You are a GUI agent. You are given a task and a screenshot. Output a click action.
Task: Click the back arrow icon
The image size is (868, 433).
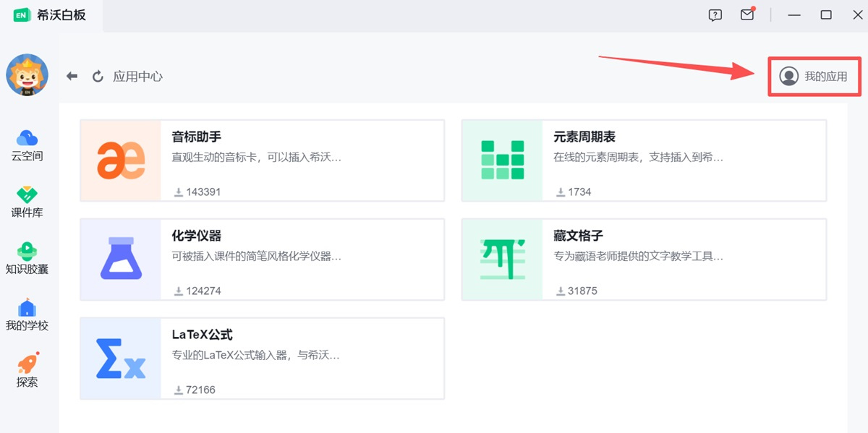(x=72, y=76)
